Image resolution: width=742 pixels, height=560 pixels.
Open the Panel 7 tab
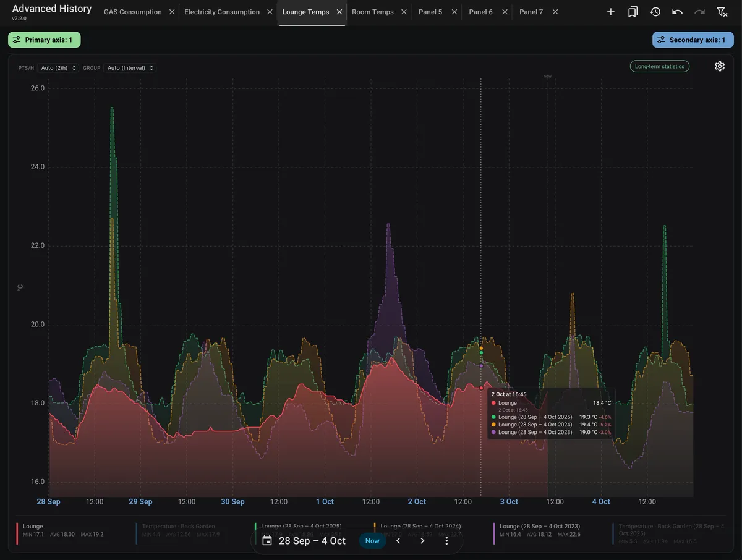[x=531, y=12]
